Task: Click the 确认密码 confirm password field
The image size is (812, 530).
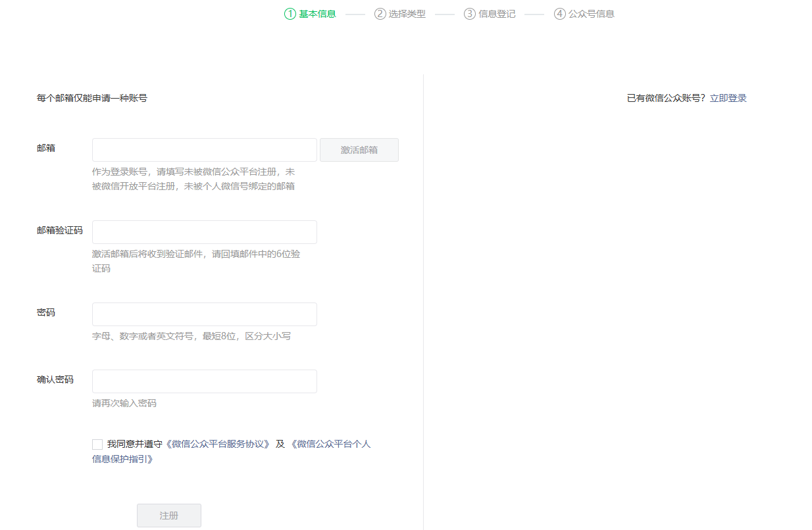Action: pos(204,381)
